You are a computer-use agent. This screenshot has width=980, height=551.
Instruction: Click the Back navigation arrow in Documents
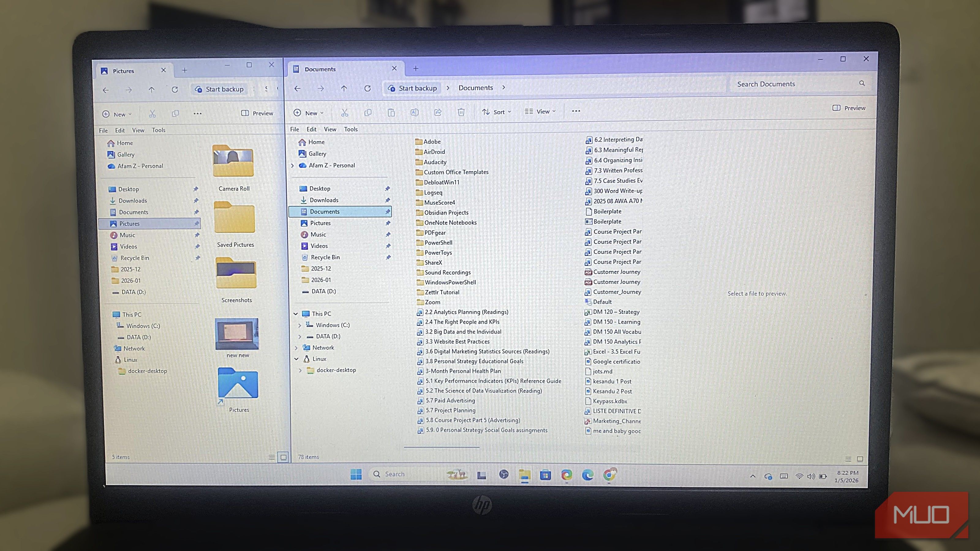pyautogui.click(x=298, y=88)
